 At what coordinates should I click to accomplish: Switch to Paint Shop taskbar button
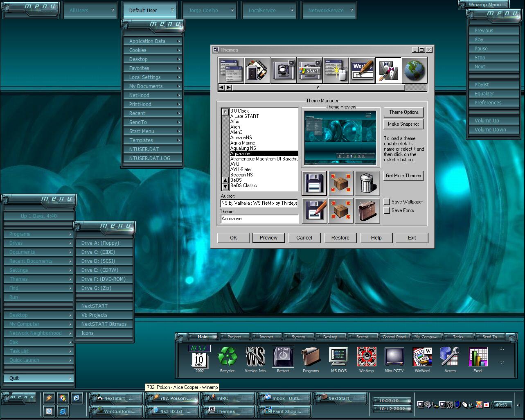(284, 411)
